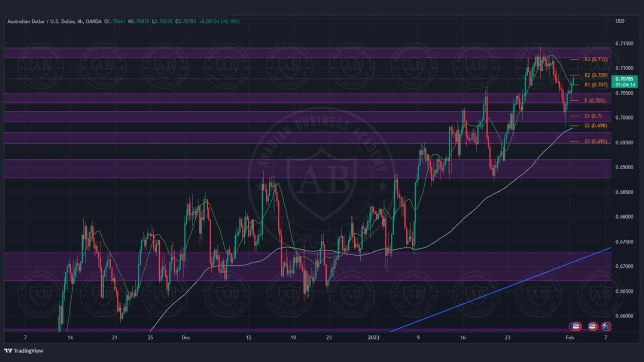The width and height of the screenshot is (644, 362).
Task: Click the Australian Dollar / U.S. Dollar symbol title
Action: (x=54, y=21)
